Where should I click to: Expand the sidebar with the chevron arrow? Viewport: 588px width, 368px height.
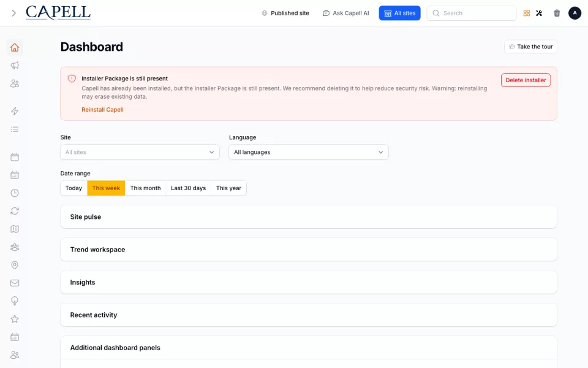pyautogui.click(x=14, y=13)
